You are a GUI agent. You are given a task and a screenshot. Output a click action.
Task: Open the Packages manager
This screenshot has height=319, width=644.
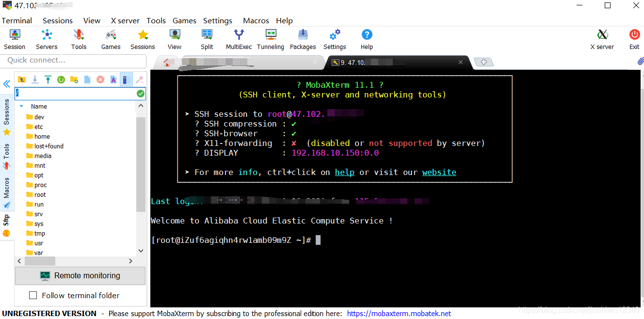[303, 39]
